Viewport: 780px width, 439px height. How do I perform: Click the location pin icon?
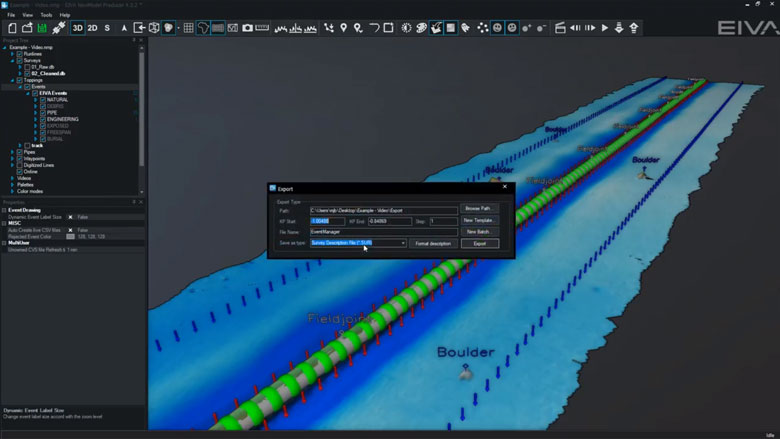click(343, 28)
